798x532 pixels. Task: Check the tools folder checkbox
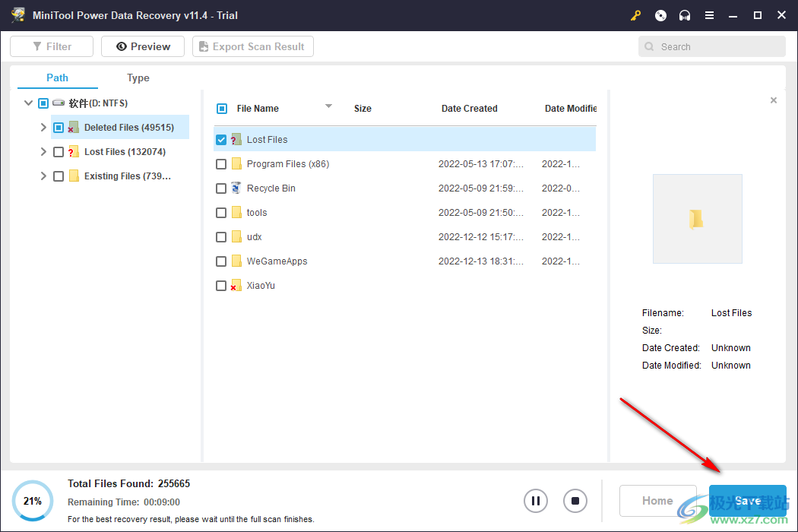[221, 213]
